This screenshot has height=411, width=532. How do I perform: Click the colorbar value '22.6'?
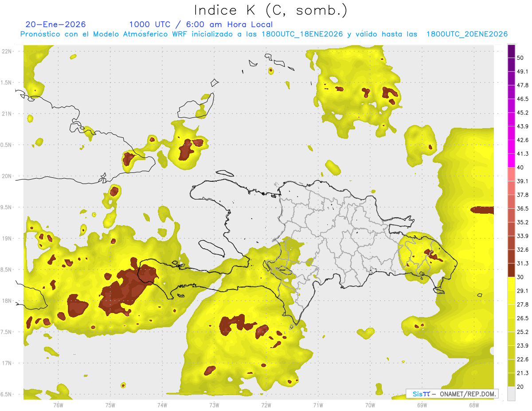(x=523, y=359)
